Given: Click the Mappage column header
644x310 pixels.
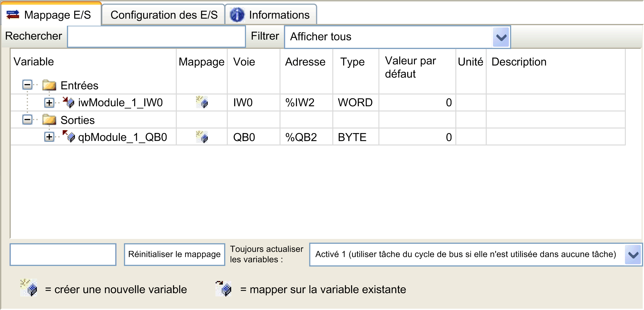Looking at the screenshot, I should point(202,62).
